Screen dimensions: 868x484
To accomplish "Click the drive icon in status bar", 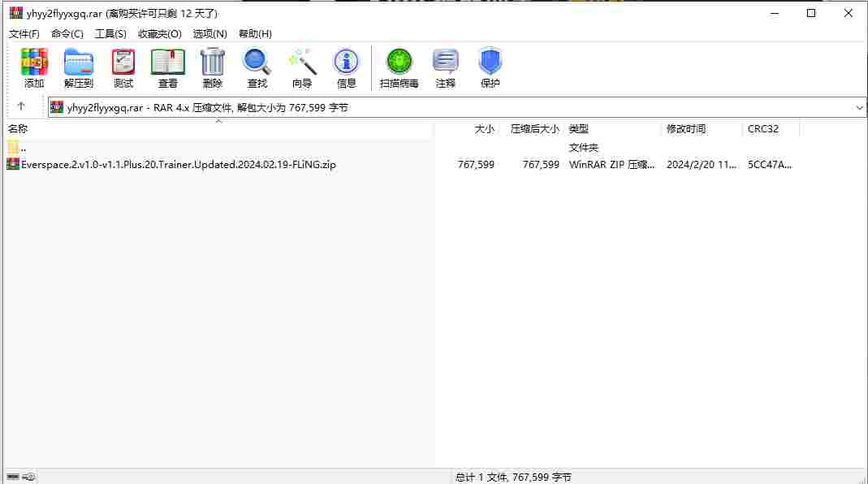I will (13, 476).
